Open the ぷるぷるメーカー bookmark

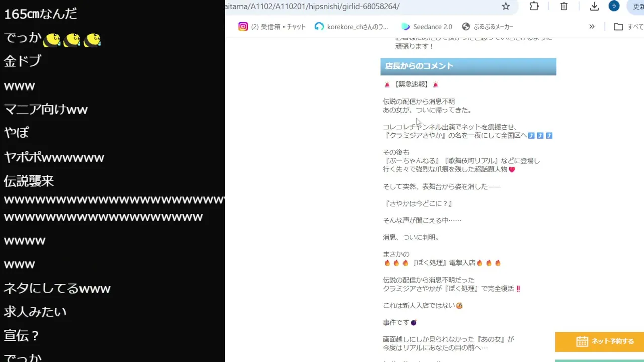click(x=488, y=27)
